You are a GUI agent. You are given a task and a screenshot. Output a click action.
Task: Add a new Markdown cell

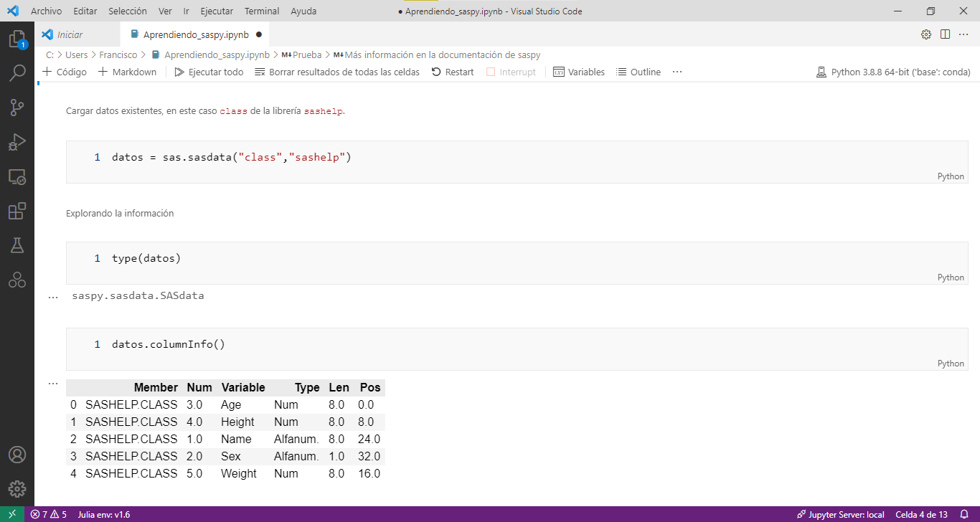pyautogui.click(x=127, y=72)
